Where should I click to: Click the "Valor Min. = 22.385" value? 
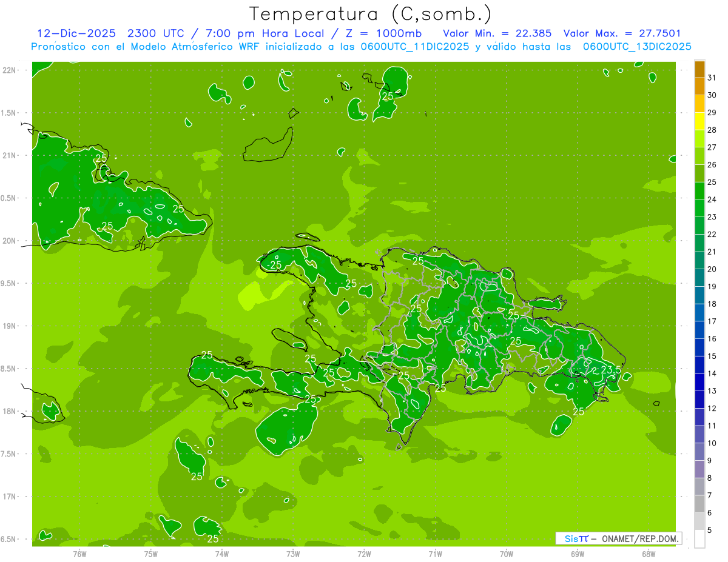click(497, 33)
